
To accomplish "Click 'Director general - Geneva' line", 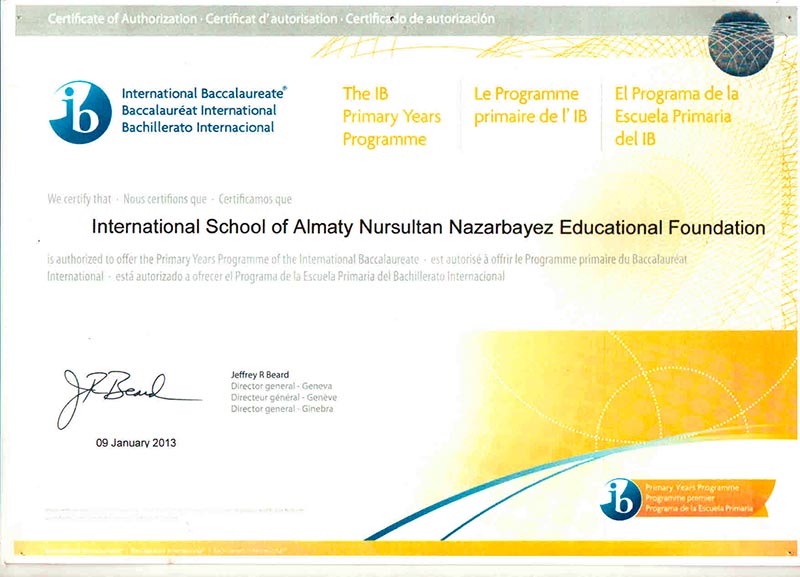I will (281, 386).
